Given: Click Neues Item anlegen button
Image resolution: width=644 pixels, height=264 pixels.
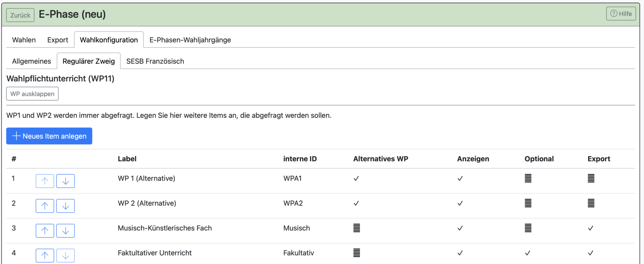Looking at the screenshot, I should click(49, 136).
